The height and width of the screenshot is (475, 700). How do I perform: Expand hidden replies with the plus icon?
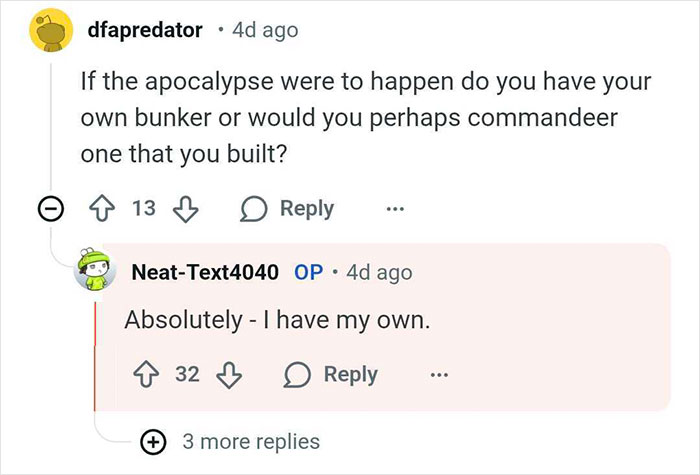coord(153,441)
